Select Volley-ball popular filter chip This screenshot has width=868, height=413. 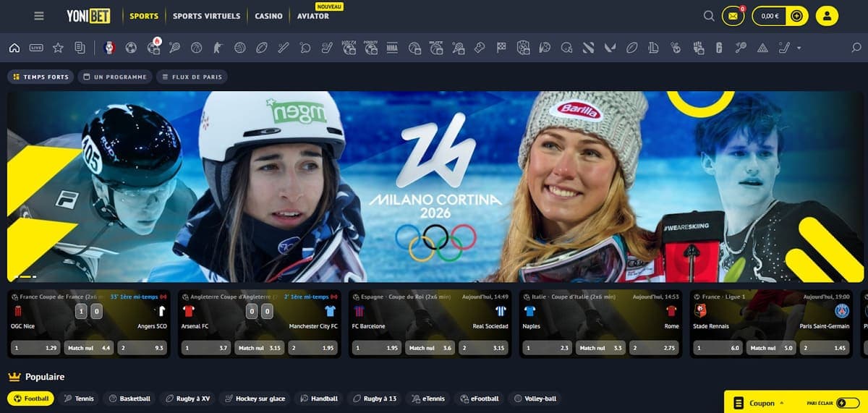(534, 399)
